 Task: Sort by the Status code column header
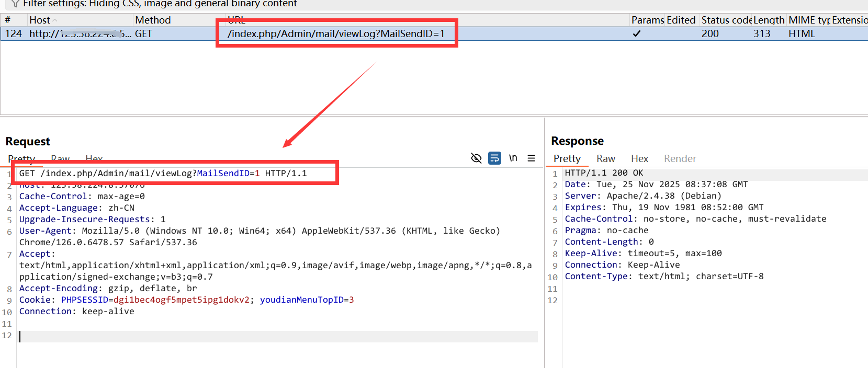(726, 20)
